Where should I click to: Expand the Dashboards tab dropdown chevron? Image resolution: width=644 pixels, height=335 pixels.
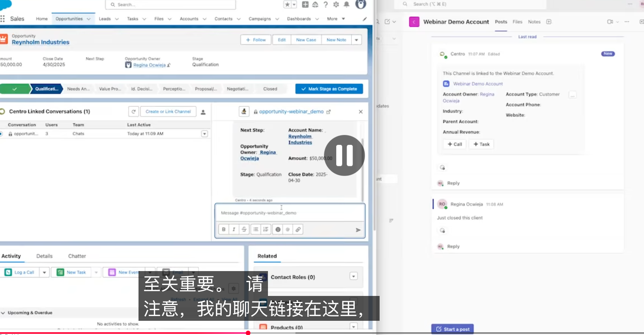(317, 19)
